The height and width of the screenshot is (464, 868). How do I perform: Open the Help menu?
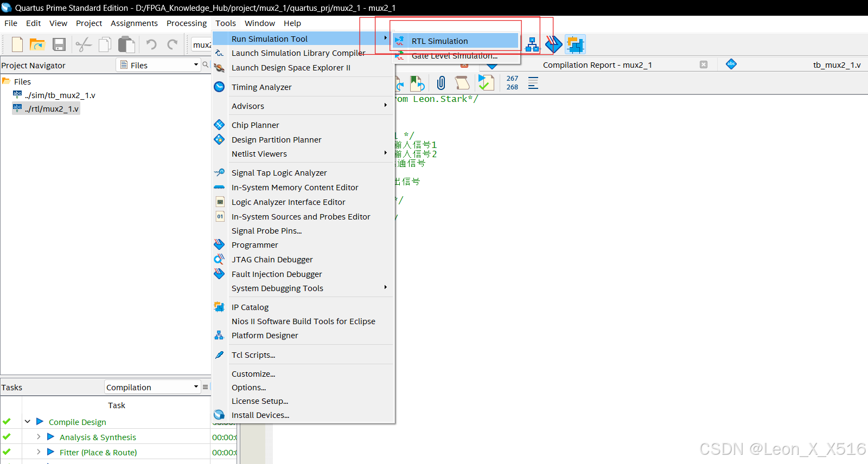point(292,23)
